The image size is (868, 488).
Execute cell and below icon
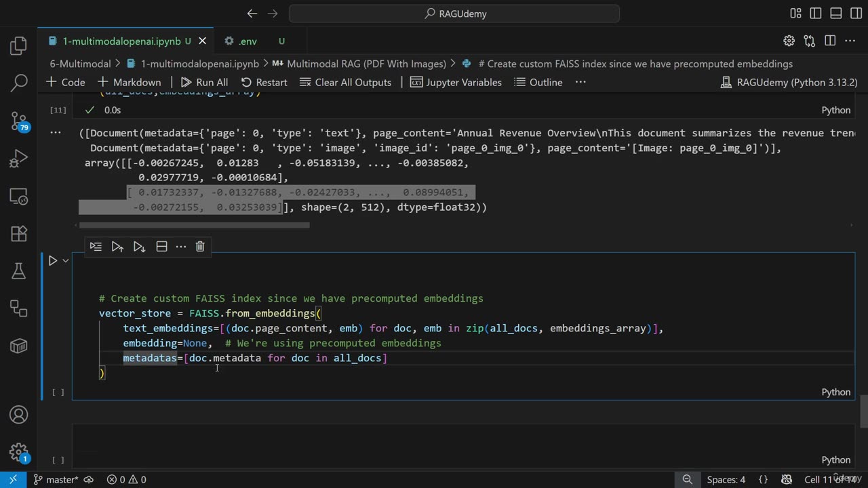point(139,247)
